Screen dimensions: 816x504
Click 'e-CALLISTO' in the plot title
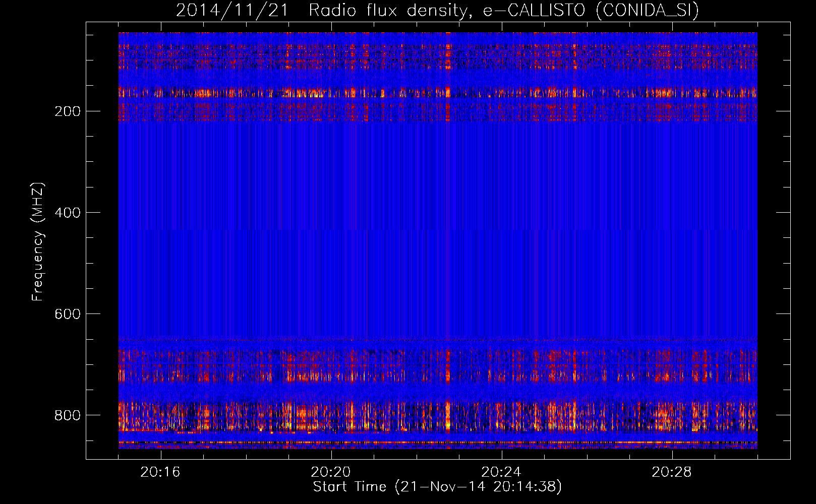point(534,10)
